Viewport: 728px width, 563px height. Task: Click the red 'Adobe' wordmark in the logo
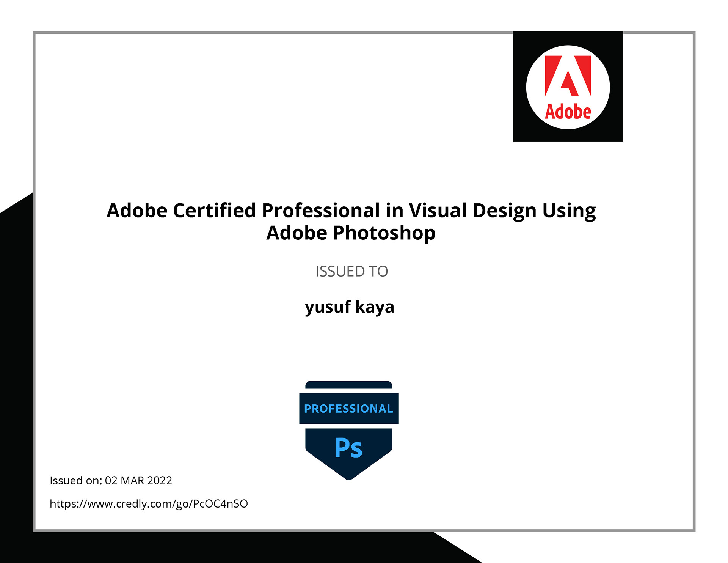point(568,112)
